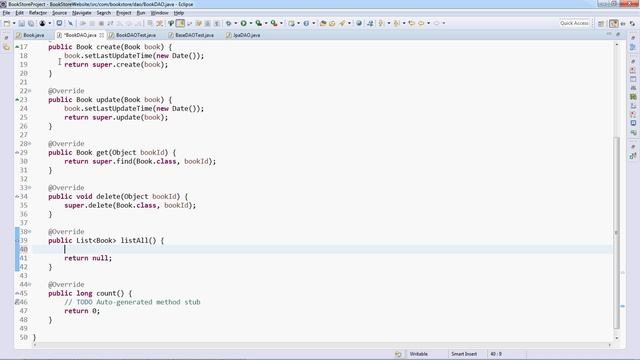
Task: Open the Window menu
Action: [x=159, y=13]
